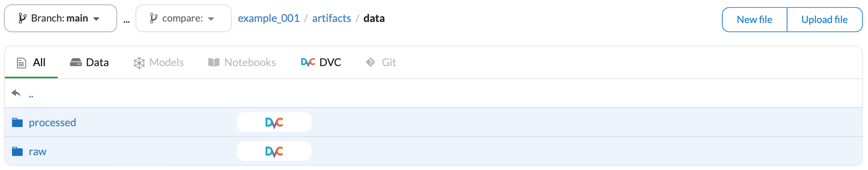Click the folder icon next to raw

click(17, 151)
